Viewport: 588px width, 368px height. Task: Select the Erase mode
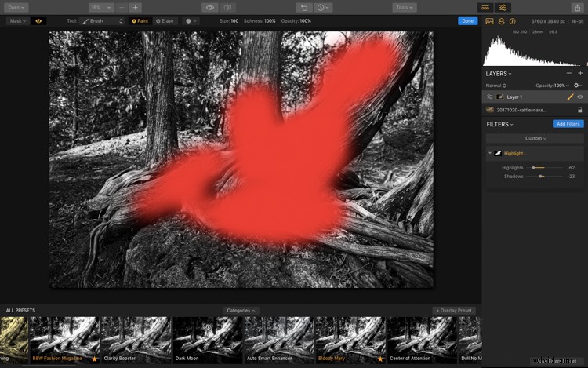click(165, 21)
